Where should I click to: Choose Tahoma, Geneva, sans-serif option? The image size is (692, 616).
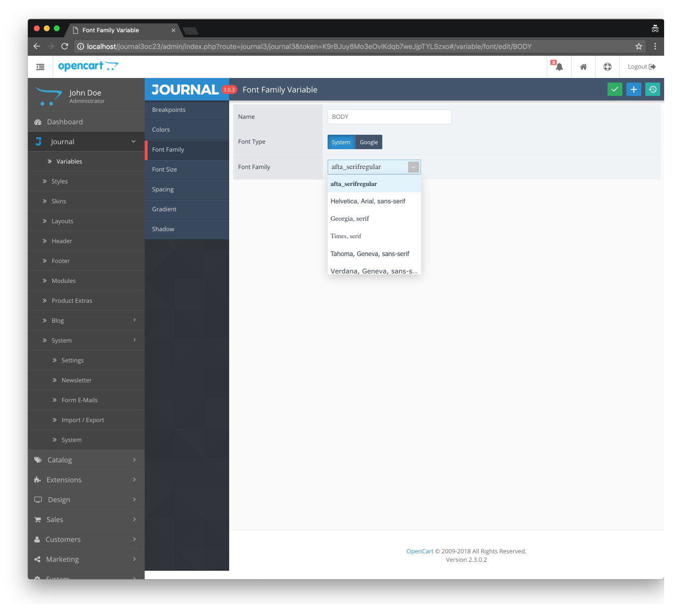click(x=374, y=254)
